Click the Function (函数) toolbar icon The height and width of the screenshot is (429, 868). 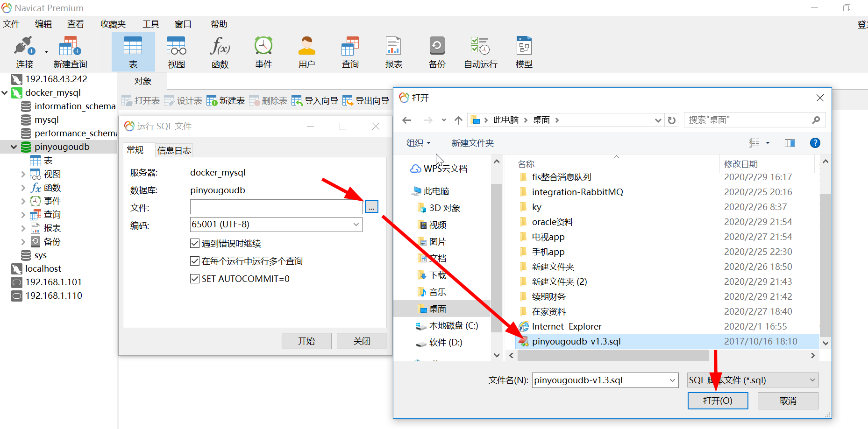220,52
